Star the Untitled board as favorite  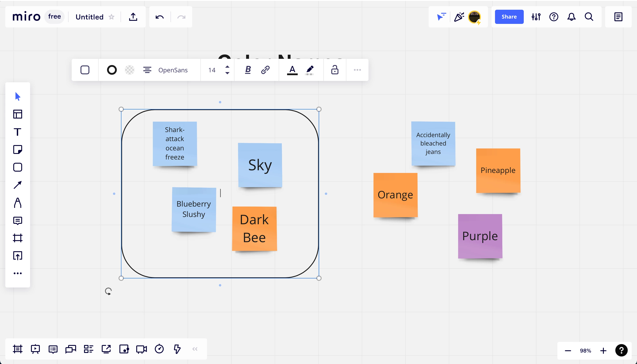click(x=111, y=17)
